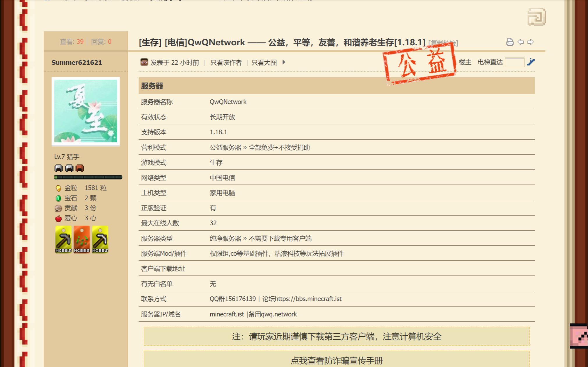
Task: Open Summer621621's profile link
Action: 76,62
